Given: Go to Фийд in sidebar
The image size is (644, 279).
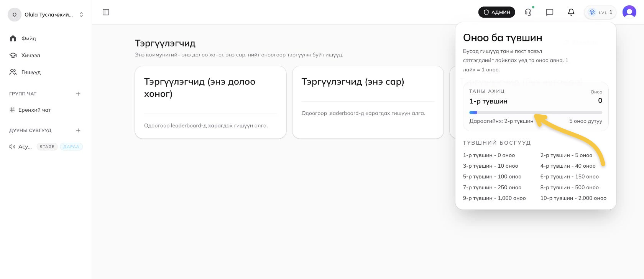Looking at the screenshot, I should coord(46,38).
